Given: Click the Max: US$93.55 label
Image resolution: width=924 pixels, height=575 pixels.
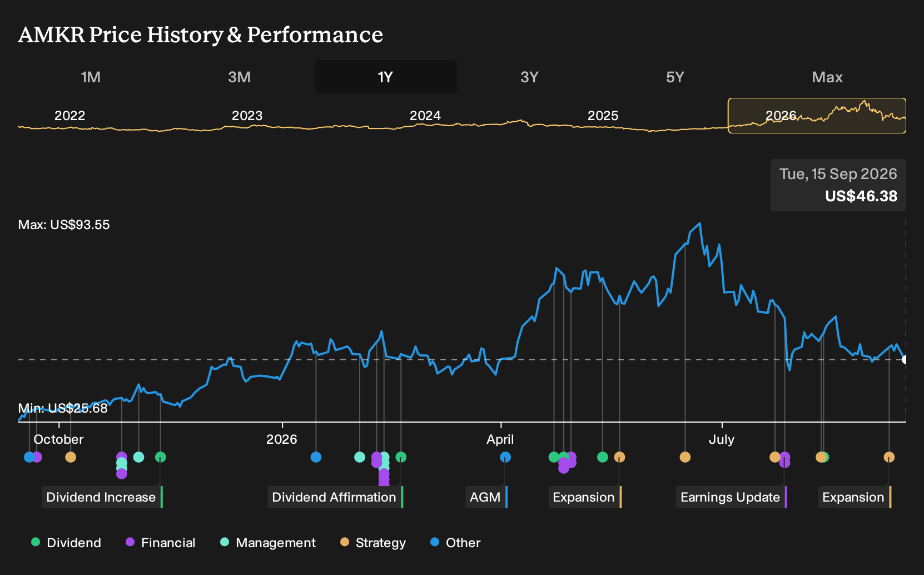Looking at the screenshot, I should point(64,225).
